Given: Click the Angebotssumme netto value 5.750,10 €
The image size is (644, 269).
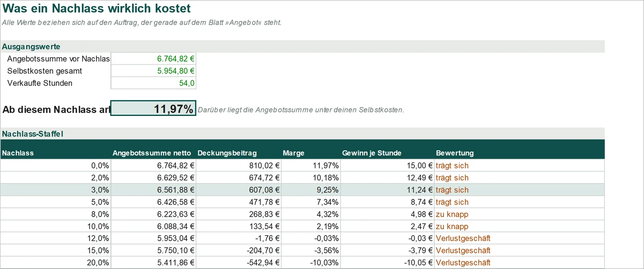Looking at the screenshot, I should 153,250.
